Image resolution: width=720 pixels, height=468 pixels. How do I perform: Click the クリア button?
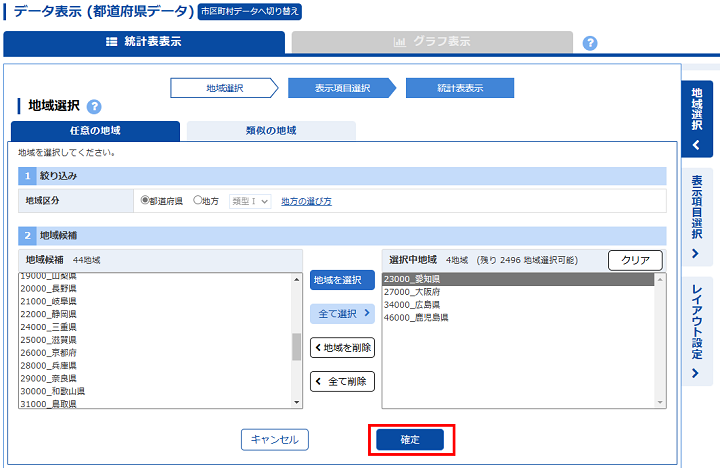point(635,260)
